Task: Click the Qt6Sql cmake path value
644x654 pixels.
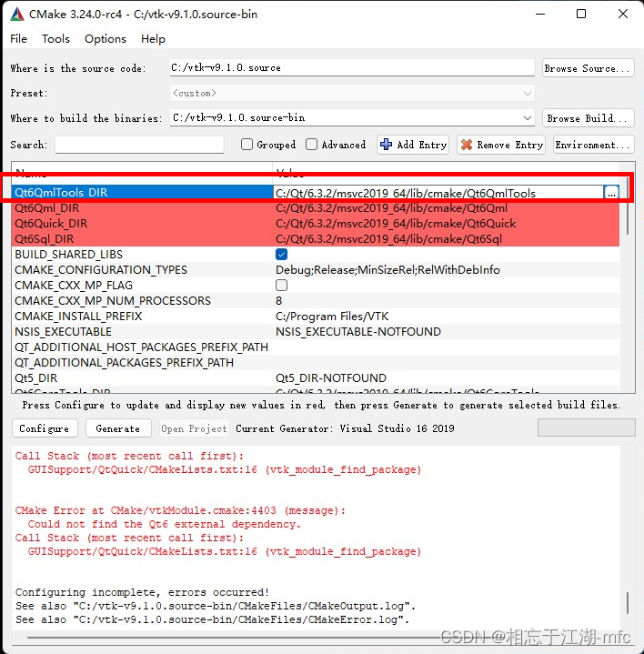Action: coord(388,239)
